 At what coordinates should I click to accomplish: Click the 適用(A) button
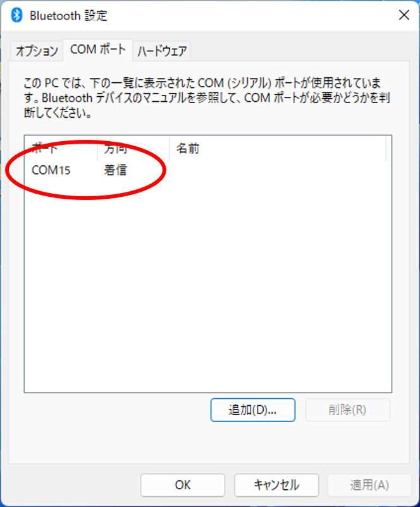[369, 485]
